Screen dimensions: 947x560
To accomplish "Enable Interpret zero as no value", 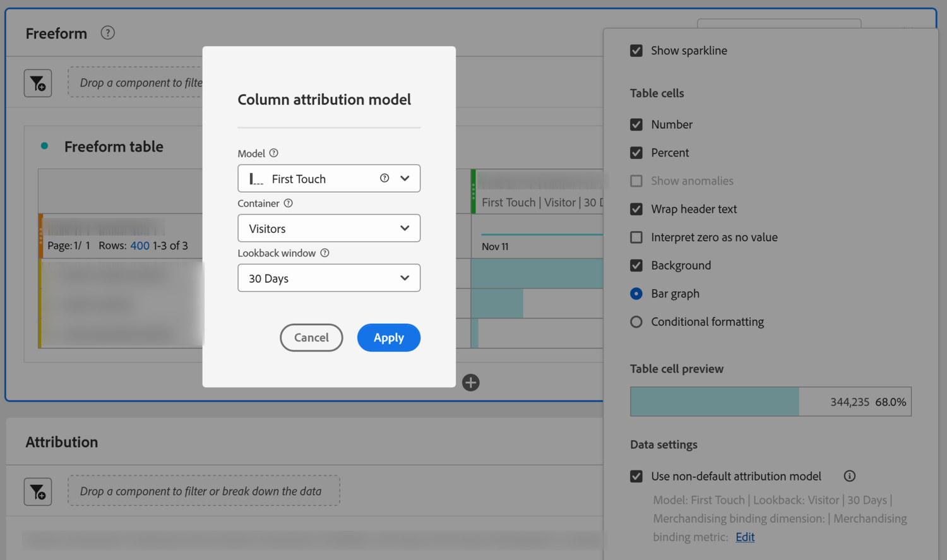I will point(636,237).
